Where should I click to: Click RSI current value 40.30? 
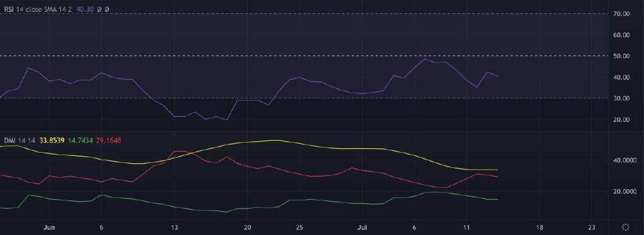click(86, 9)
